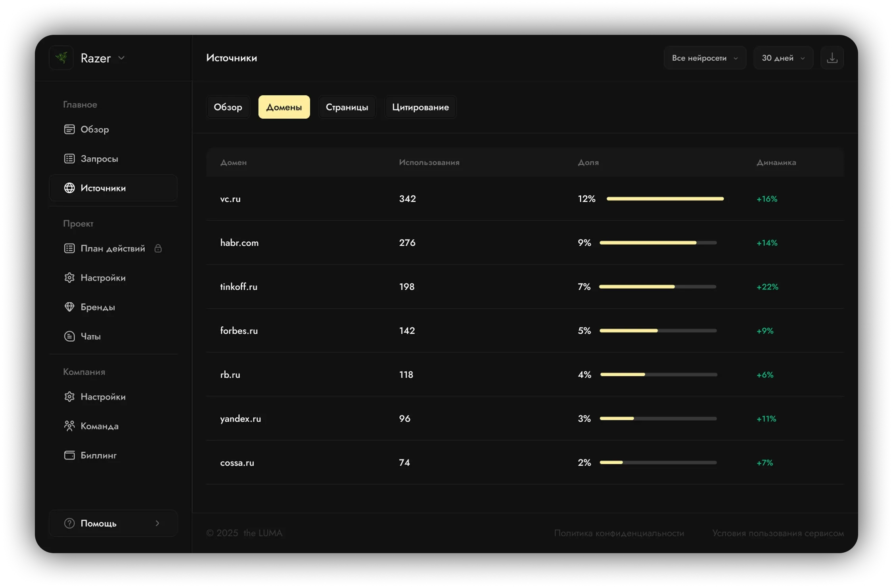Select the yandex.ru domain cell
This screenshot has width=893, height=588.
coord(241,419)
